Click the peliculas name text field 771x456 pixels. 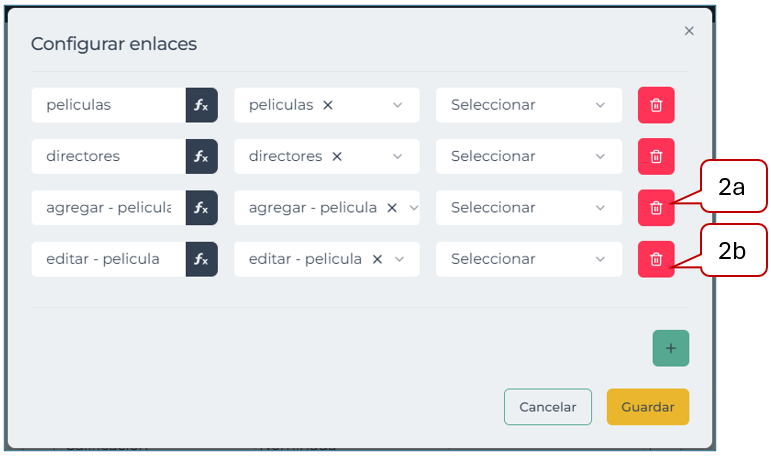pos(108,105)
